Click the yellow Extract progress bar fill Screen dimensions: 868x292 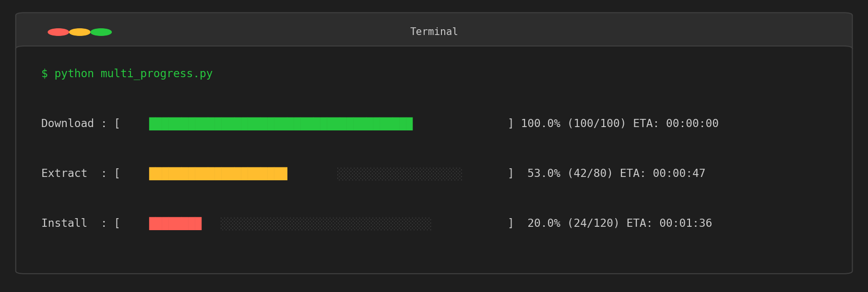218,174
